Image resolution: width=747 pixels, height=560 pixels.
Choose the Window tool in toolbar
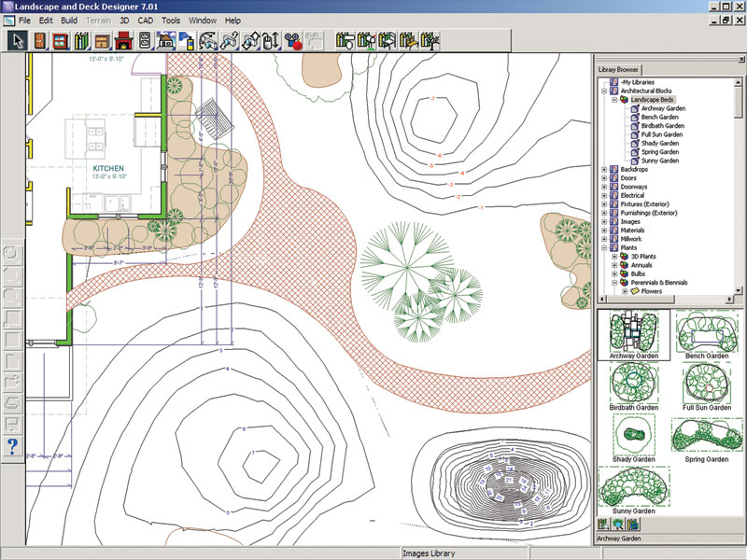click(59, 41)
